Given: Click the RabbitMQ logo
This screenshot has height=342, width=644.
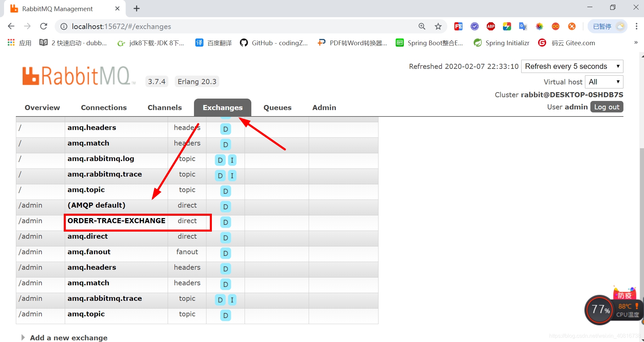Looking at the screenshot, I should coord(79,76).
